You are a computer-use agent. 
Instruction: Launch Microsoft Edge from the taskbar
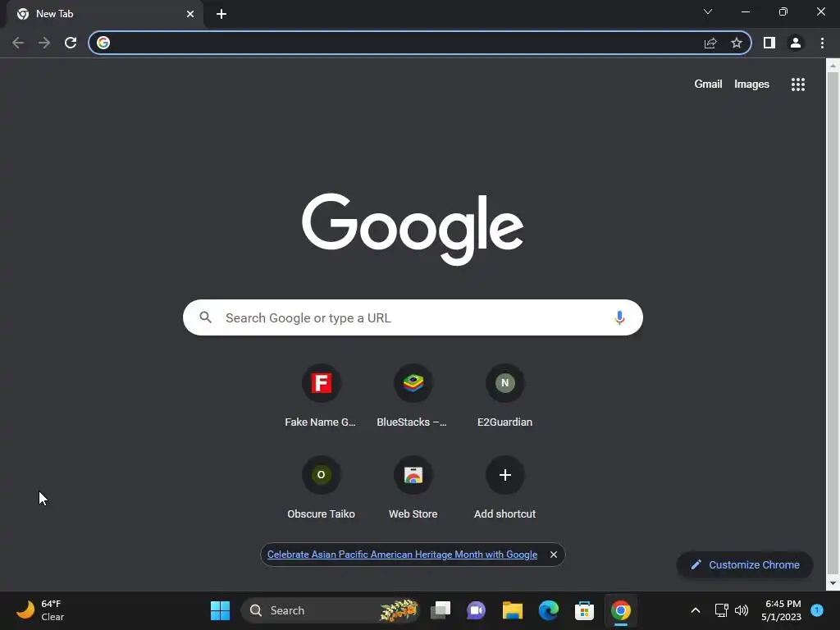pos(549,610)
